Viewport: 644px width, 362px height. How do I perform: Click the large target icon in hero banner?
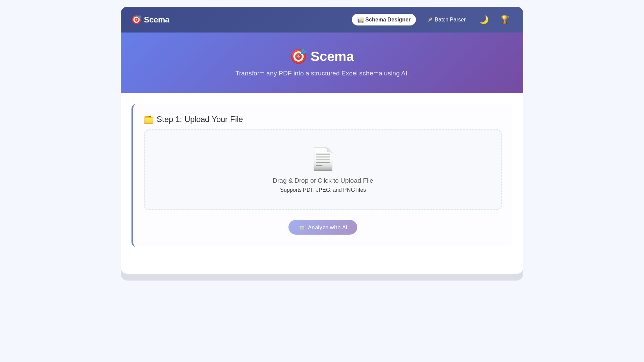point(299,56)
